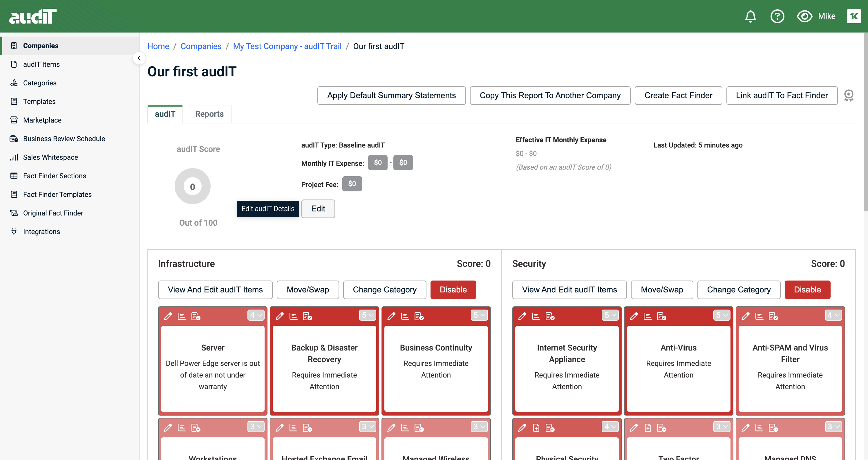Select the audIT tab

[165, 114]
